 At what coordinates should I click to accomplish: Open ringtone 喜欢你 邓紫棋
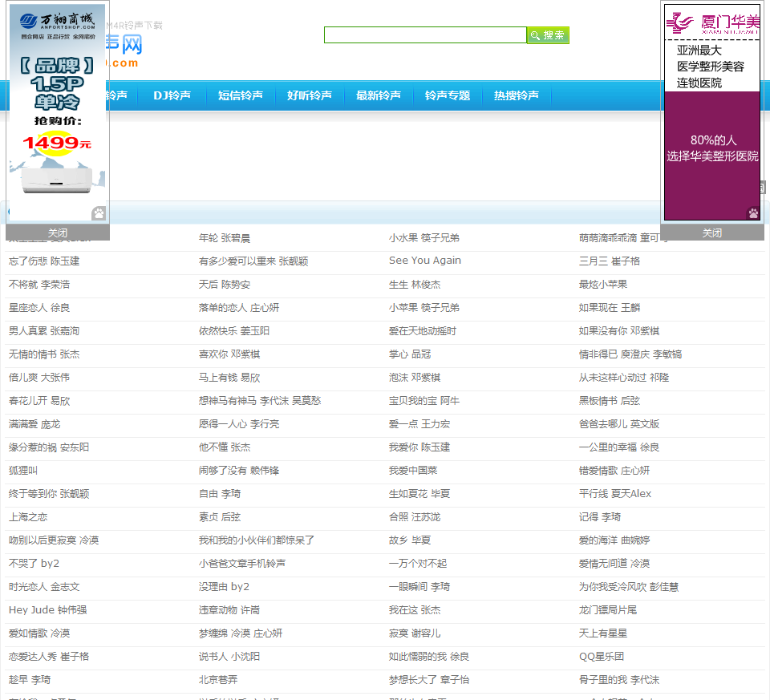(x=229, y=354)
